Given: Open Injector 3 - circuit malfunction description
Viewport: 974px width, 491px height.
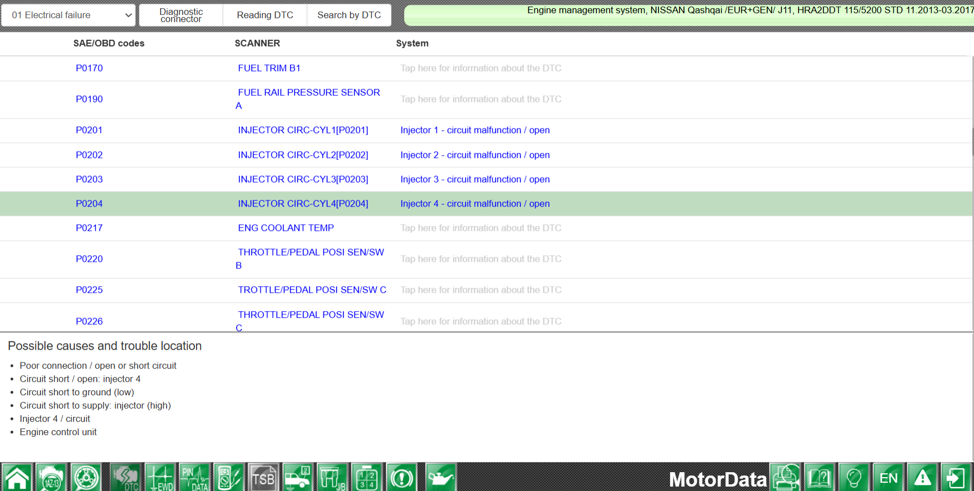Looking at the screenshot, I should point(475,180).
